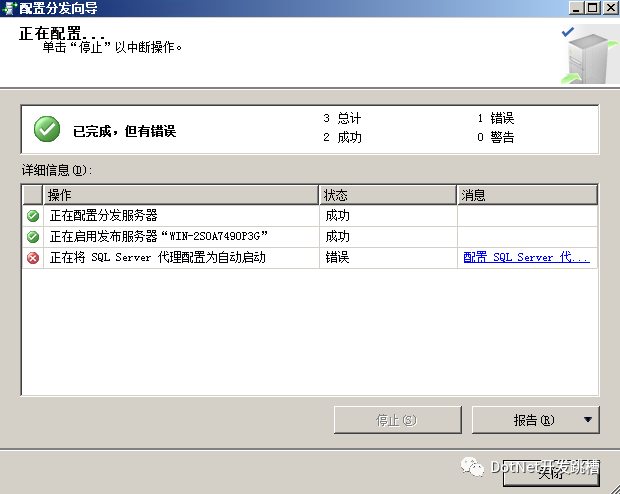
Task: Click green success icon for 正在启用发布服务器 row
Action: click(33, 237)
